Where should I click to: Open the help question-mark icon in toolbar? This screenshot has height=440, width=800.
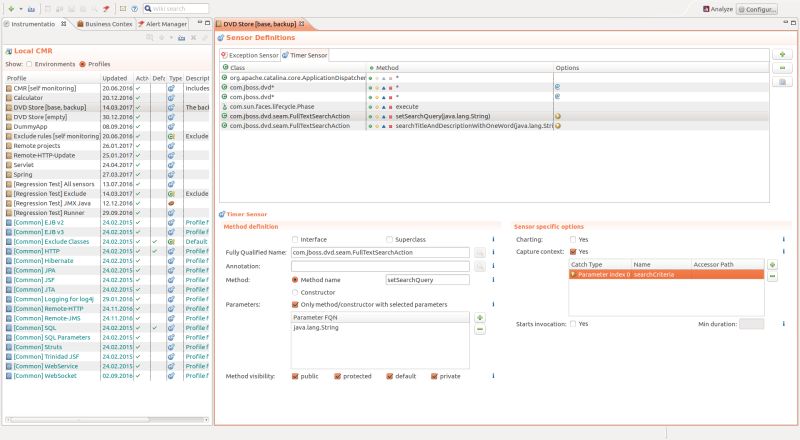[x=134, y=9]
